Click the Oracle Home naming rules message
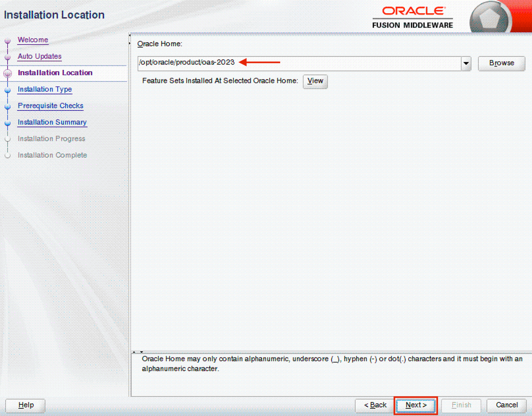 pyautogui.click(x=332, y=364)
